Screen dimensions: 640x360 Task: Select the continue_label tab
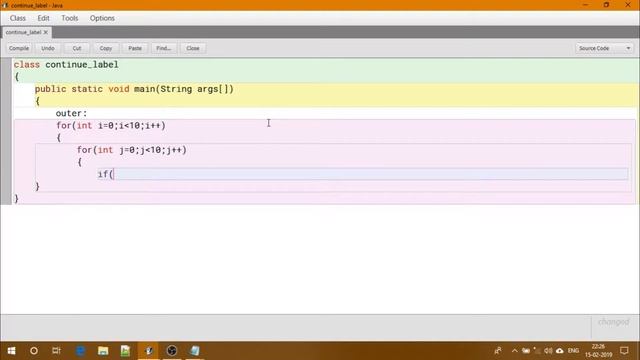pos(23,32)
